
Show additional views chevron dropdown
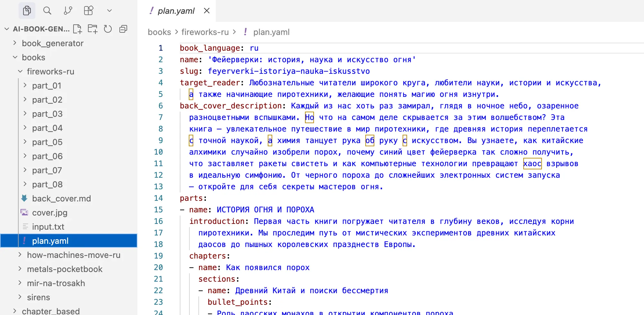pyautogui.click(x=109, y=11)
